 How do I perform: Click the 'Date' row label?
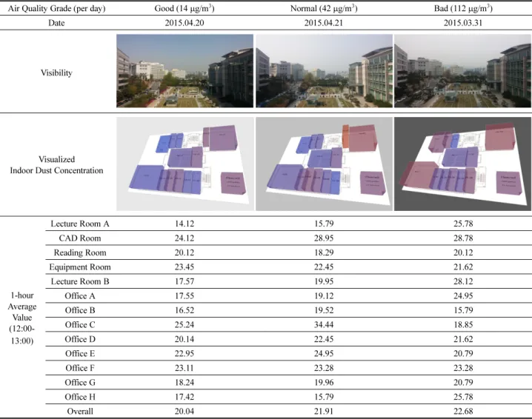[56, 23]
